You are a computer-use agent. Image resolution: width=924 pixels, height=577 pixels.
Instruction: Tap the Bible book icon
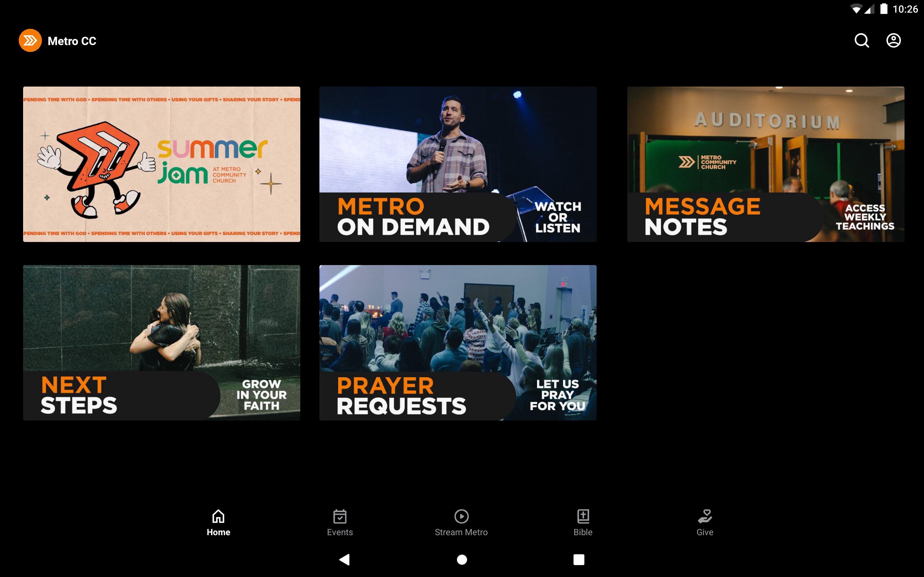(583, 516)
